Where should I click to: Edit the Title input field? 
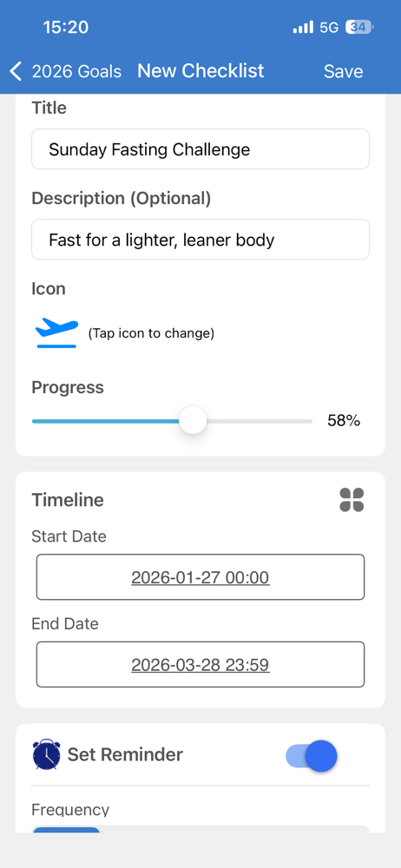coord(200,149)
